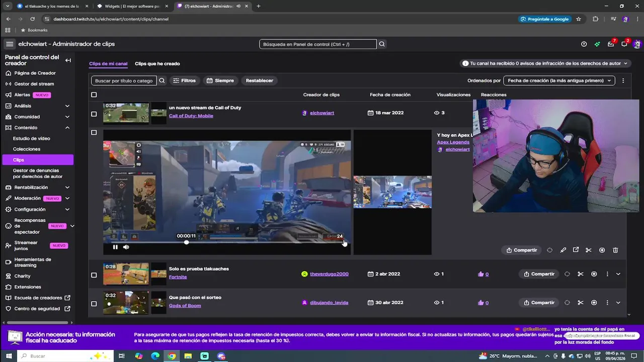644x362 pixels.
Task: Collapse the creator dashboard sidebar arrow
Action: [x=68, y=60]
